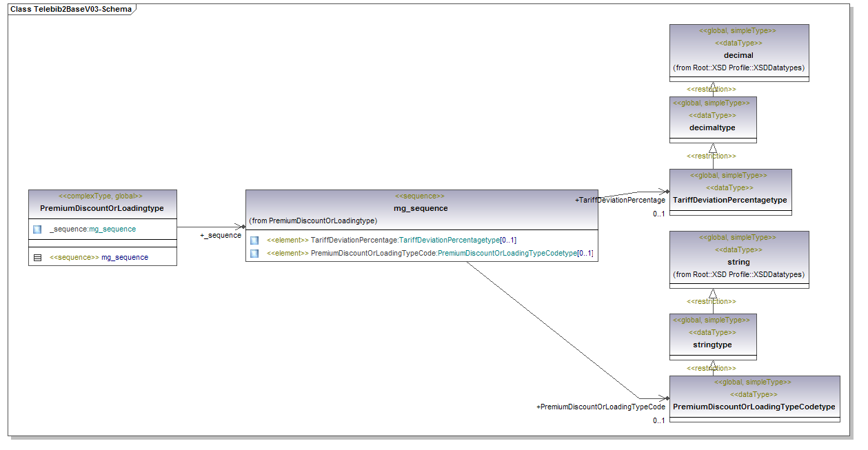Click the inheritance arrowhead below the decimal class

(713, 86)
